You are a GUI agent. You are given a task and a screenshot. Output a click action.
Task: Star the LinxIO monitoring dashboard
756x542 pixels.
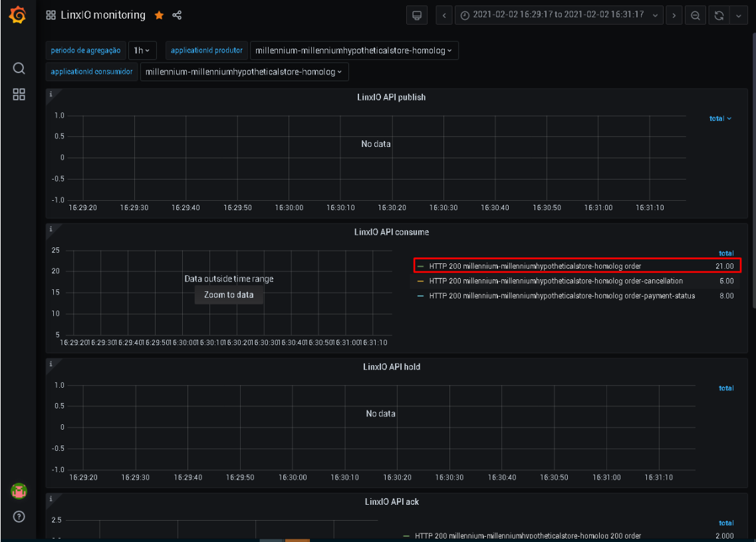(x=159, y=15)
